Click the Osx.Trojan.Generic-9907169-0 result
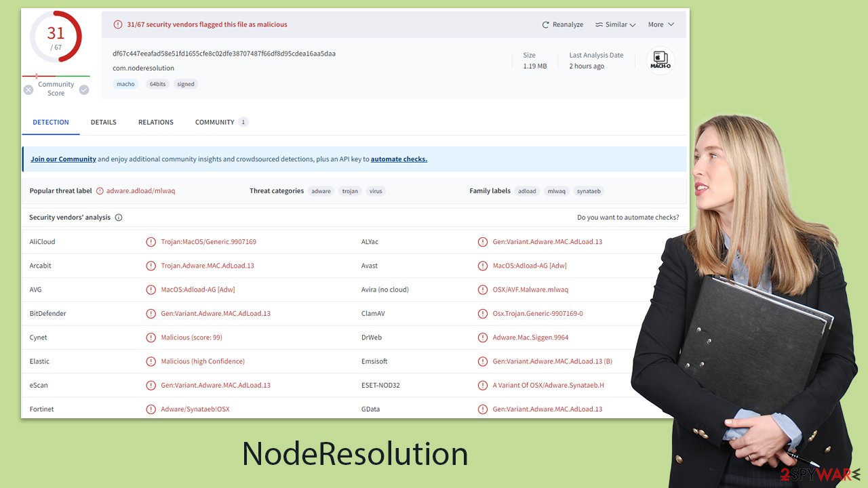Viewport: 868px width, 488px height. click(538, 313)
